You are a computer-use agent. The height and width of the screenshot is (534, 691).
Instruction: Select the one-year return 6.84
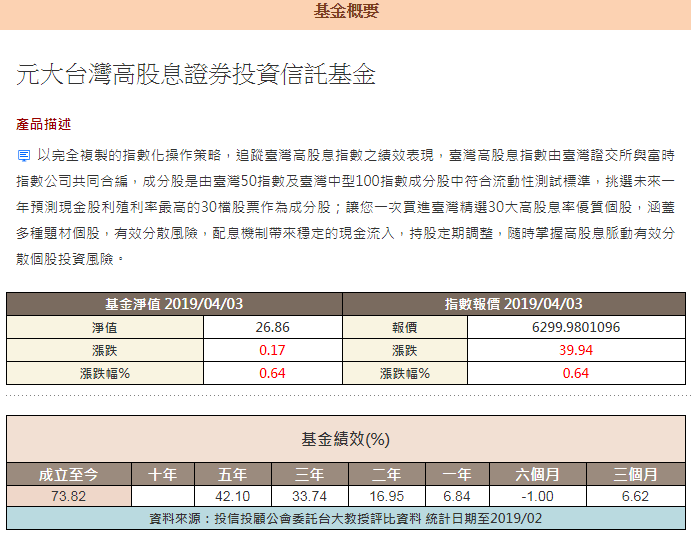pos(457,496)
